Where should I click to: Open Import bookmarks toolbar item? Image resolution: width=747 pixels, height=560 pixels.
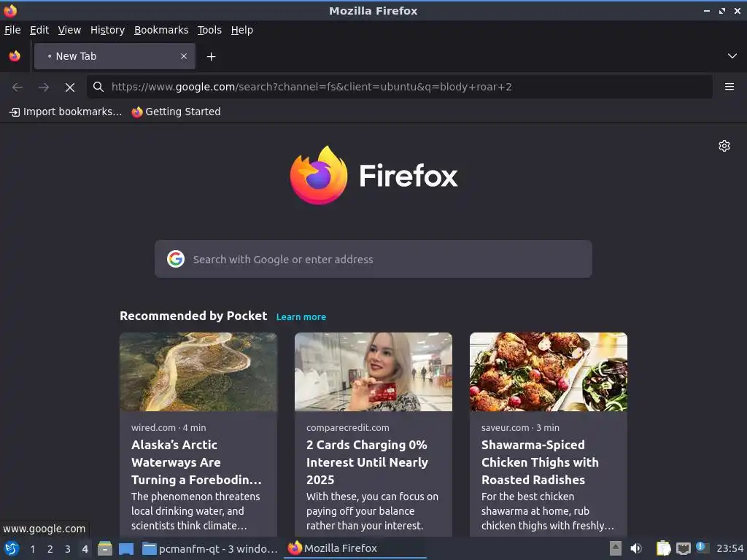66,112
